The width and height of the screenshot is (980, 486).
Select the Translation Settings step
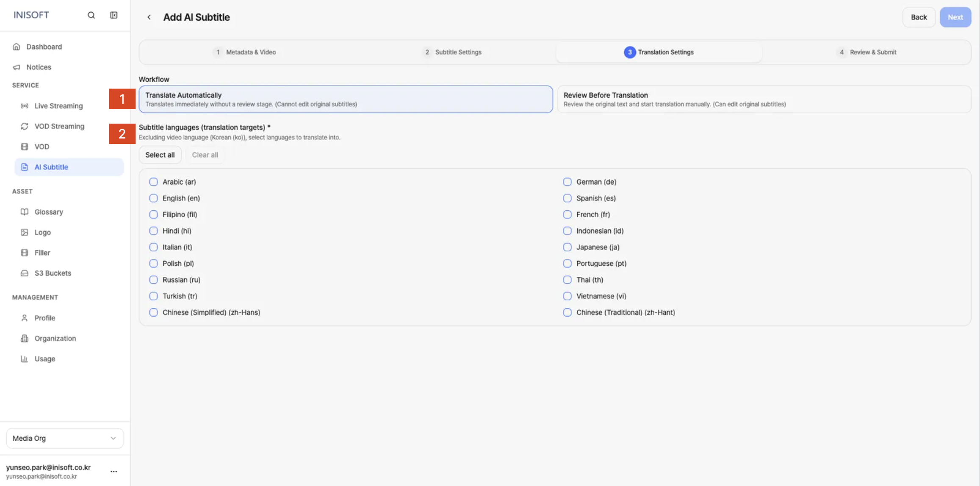click(x=659, y=52)
